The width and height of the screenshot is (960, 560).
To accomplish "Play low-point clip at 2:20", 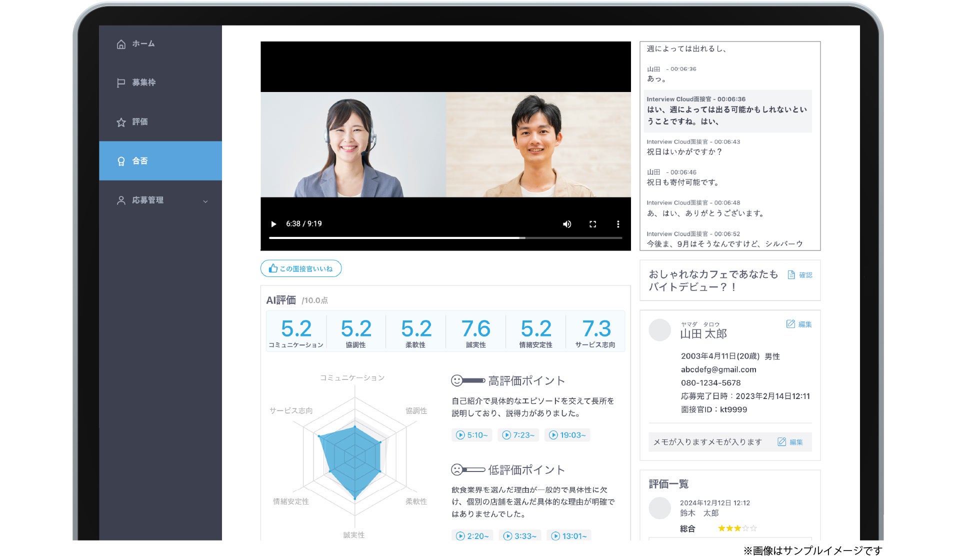I will click(x=472, y=535).
